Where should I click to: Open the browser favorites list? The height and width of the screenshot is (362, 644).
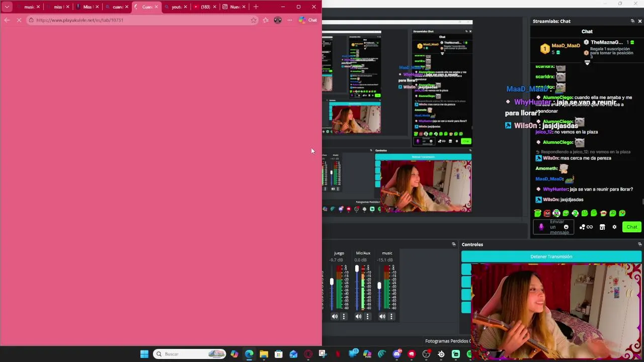coord(266,20)
